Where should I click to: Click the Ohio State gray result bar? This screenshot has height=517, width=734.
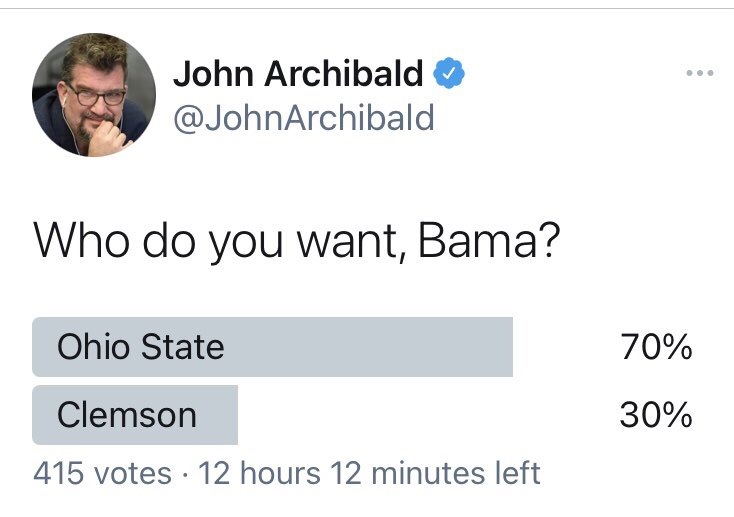[380, 347]
